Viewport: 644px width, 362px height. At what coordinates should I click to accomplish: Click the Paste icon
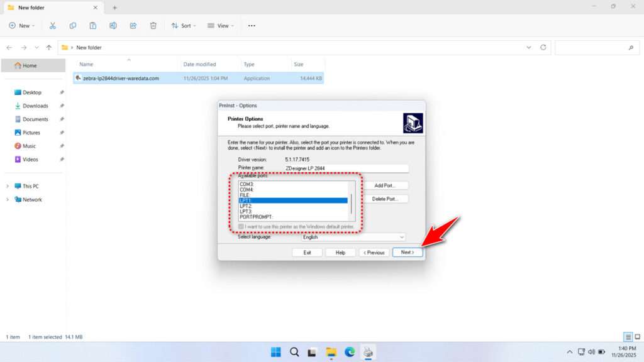(x=92, y=25)
